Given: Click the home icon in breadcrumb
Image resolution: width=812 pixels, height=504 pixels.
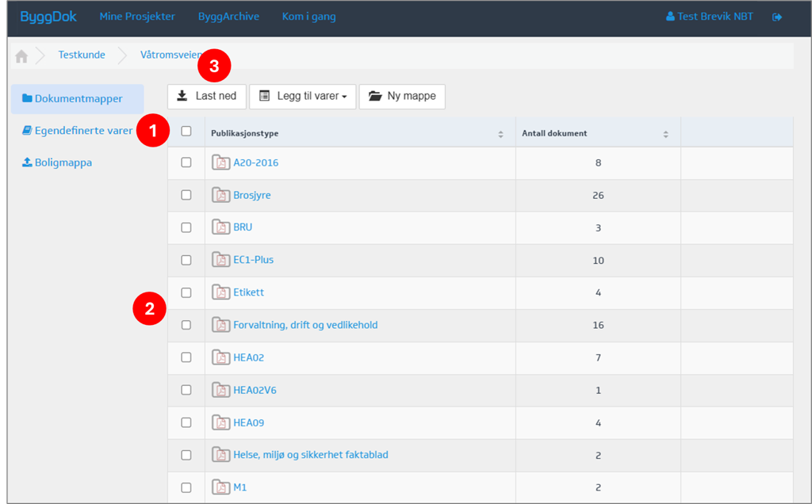Looking at the screenshot, I should pyautogui.click(x=21, y=56).
